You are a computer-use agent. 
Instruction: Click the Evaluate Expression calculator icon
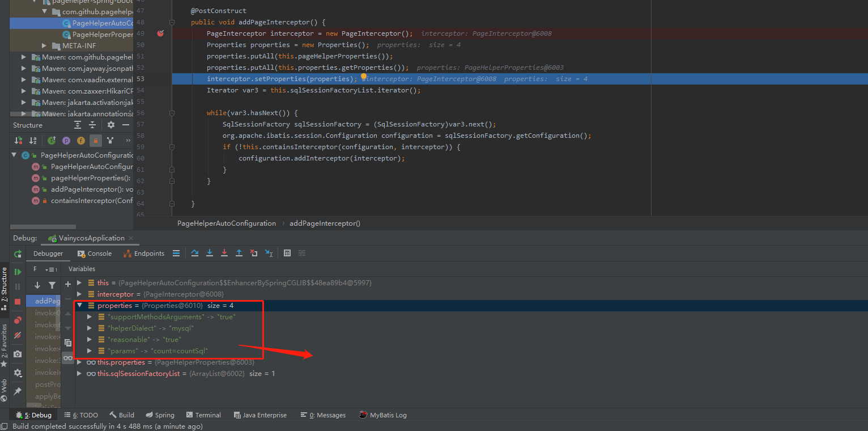coord(287,253)
